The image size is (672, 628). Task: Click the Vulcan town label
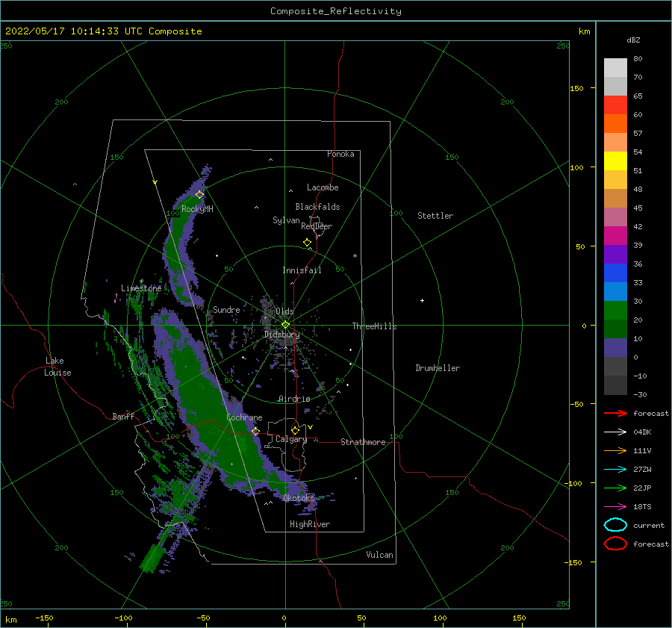point(379,555)
